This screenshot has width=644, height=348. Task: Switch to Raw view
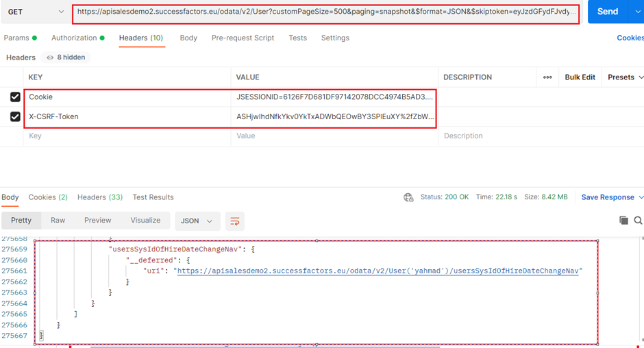[58, 221]
